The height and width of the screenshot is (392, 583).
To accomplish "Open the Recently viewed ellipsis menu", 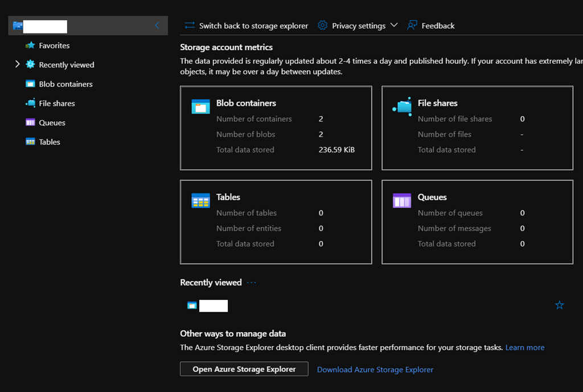I will (x=252, y=283).
